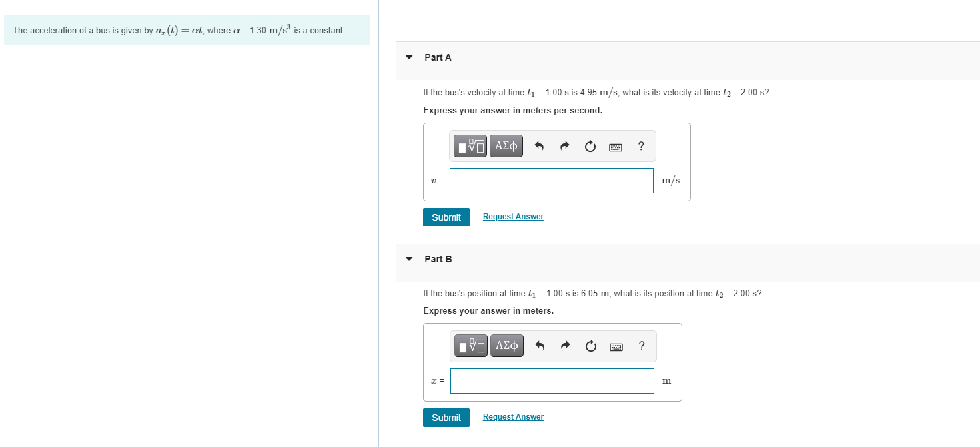Click the Part A header label
Screen dimensions: 980x447
[437, 57]
